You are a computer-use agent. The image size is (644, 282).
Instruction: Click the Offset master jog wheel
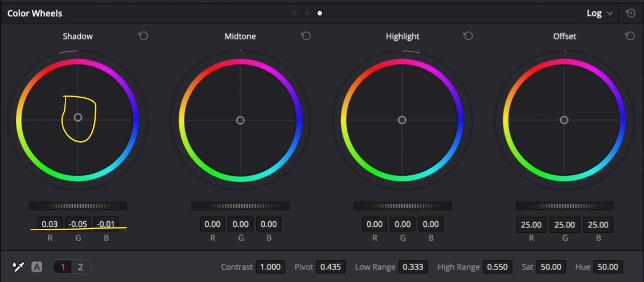(x=565, y=206)
